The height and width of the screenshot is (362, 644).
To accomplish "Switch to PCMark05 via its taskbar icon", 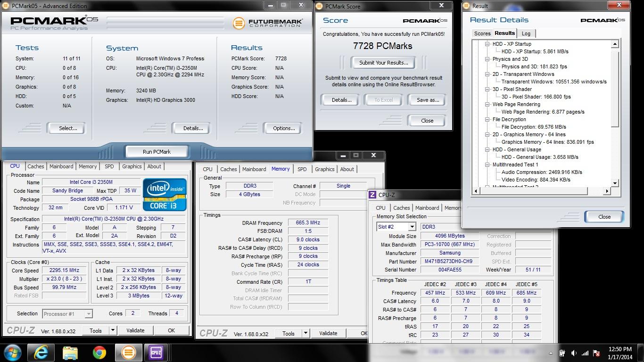I will [128, 353].
